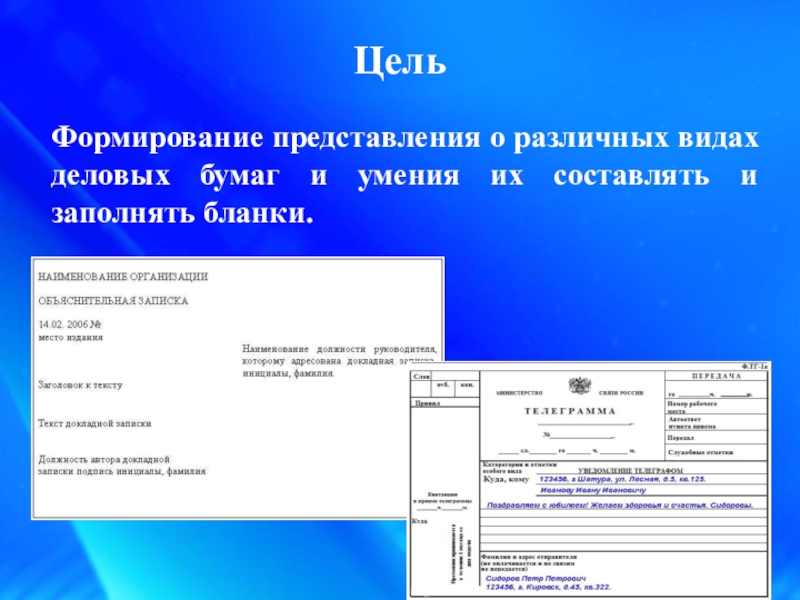800x600 pixels.
Task: Select the explanatory note sample image
Action: (238, 388)
